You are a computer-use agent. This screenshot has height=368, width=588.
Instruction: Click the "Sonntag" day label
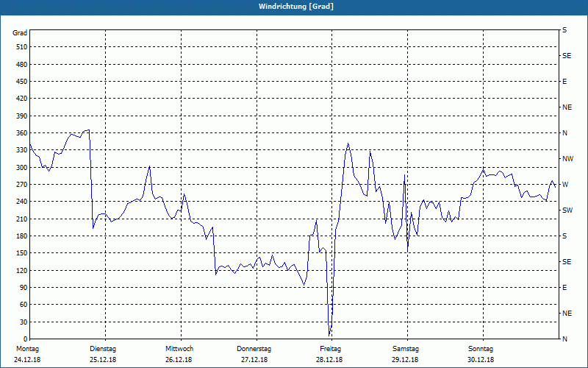tap(481, 349)
